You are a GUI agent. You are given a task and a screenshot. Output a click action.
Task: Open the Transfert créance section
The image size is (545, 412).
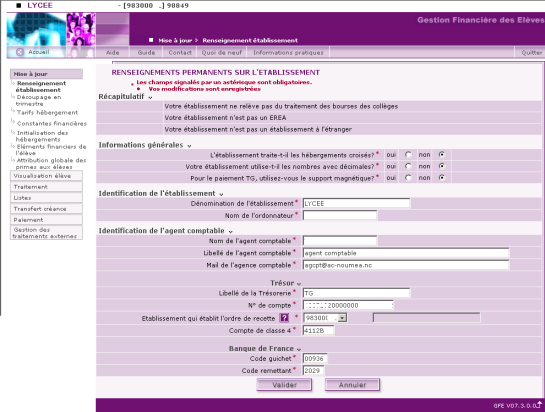(47, 209)
